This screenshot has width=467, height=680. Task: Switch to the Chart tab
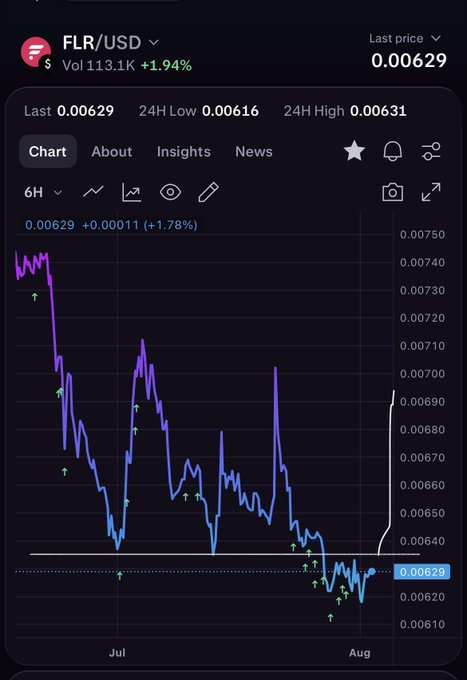click(48, 151)
